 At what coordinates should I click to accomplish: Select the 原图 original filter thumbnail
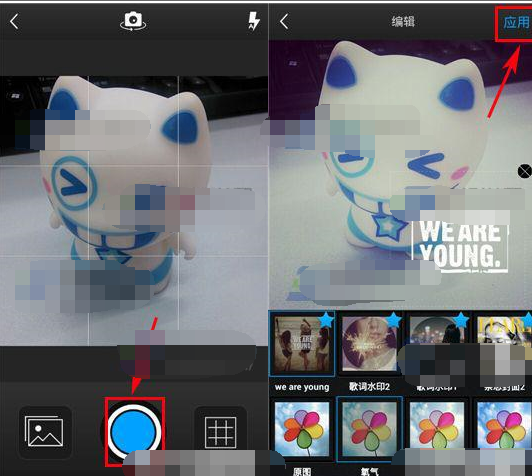[302, 429]
